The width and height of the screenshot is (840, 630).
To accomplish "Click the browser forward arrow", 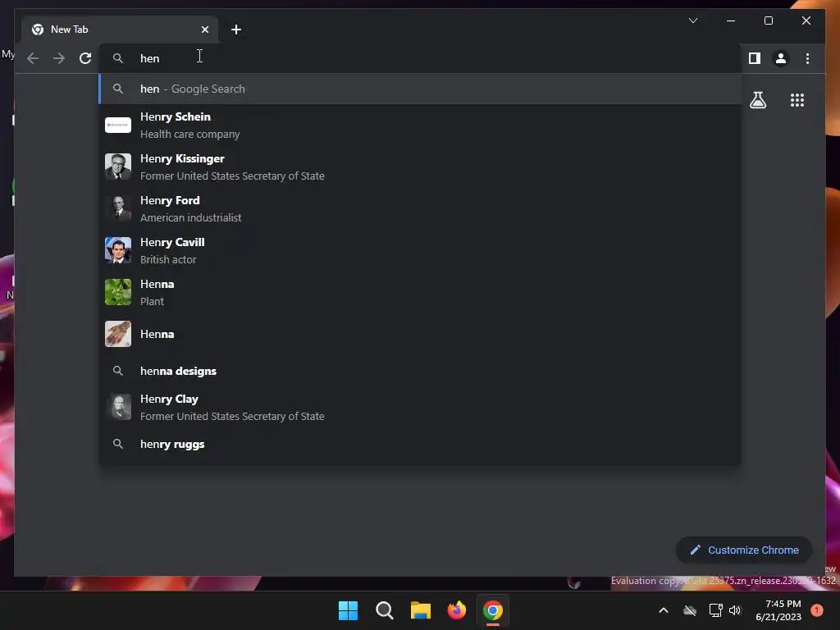I will [59, 58].
